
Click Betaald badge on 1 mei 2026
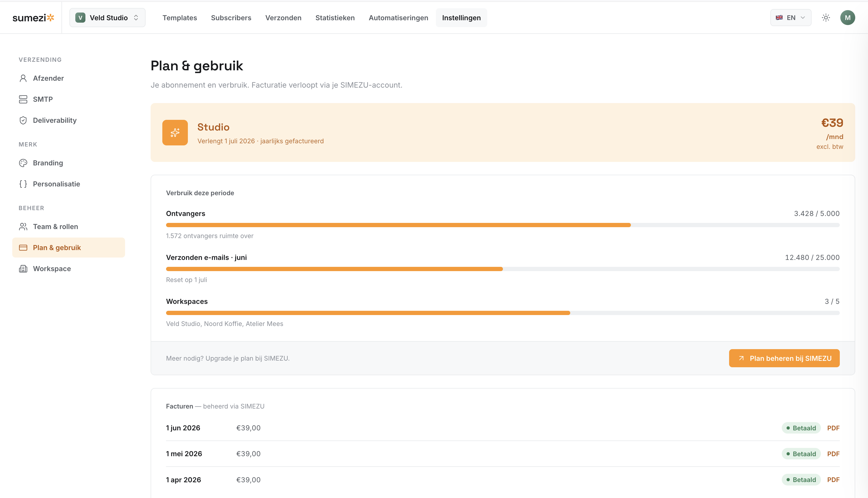pos(801,454)
